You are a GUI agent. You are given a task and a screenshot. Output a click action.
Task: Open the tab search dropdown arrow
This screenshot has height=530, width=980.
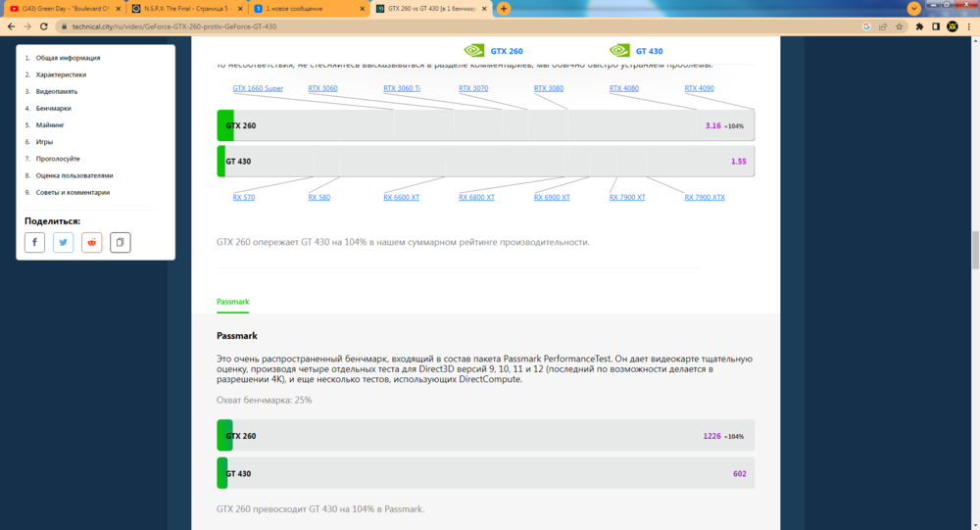click(x=913, y=8)
